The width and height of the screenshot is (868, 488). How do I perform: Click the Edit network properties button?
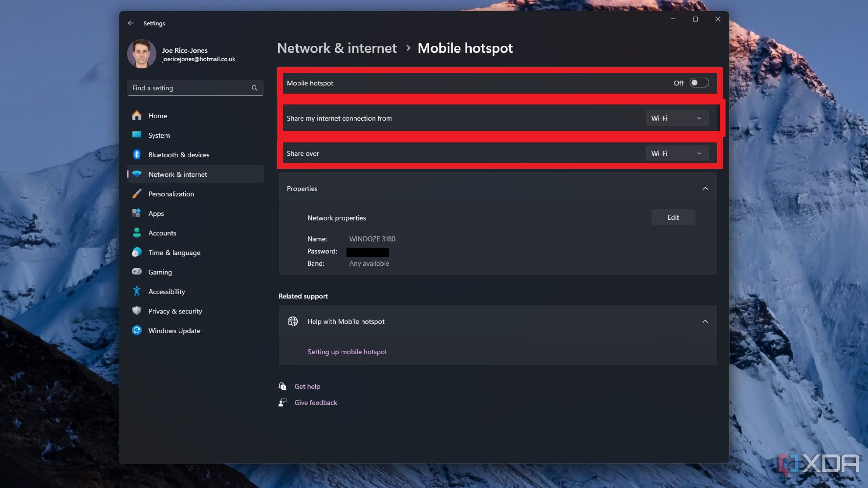[x=673, y=217]
